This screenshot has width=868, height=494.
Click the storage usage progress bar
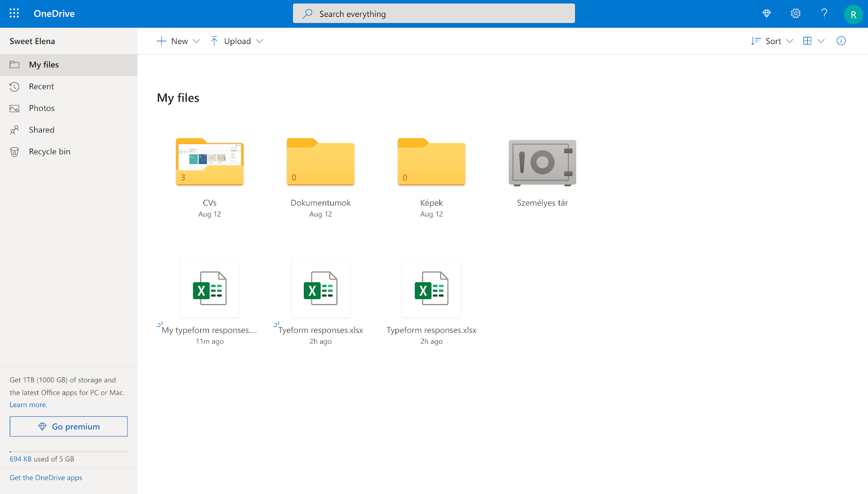69,452
